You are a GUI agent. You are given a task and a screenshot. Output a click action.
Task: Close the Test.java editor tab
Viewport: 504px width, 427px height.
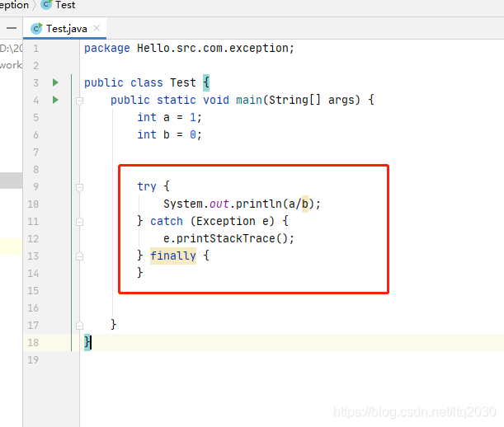click(97, 28)
